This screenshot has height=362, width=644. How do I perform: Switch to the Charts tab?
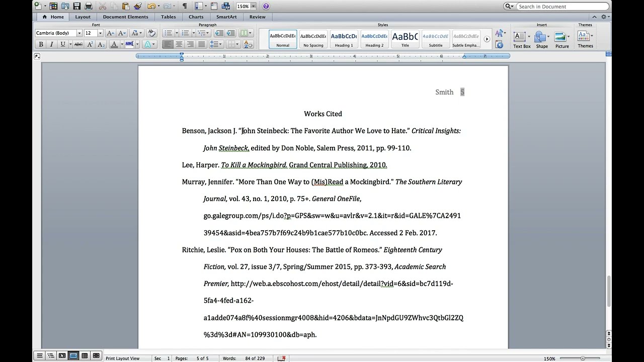(x=196, y=17)
